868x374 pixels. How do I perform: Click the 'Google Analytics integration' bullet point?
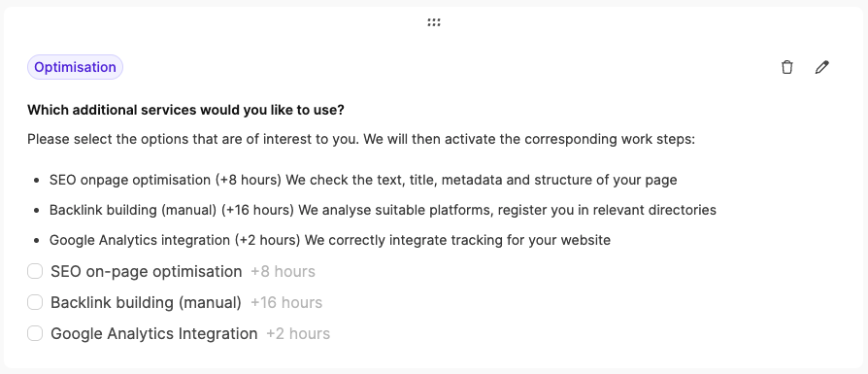(330, 240)
